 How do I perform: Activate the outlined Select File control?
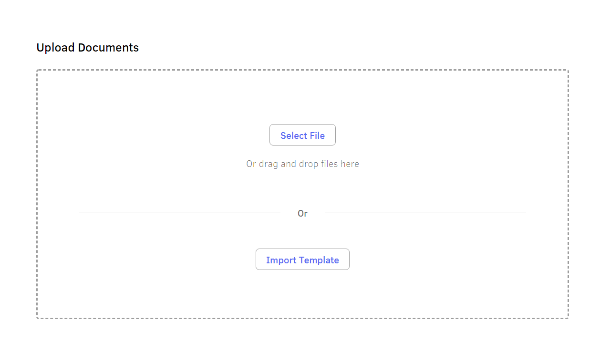(x=302, y=135)
